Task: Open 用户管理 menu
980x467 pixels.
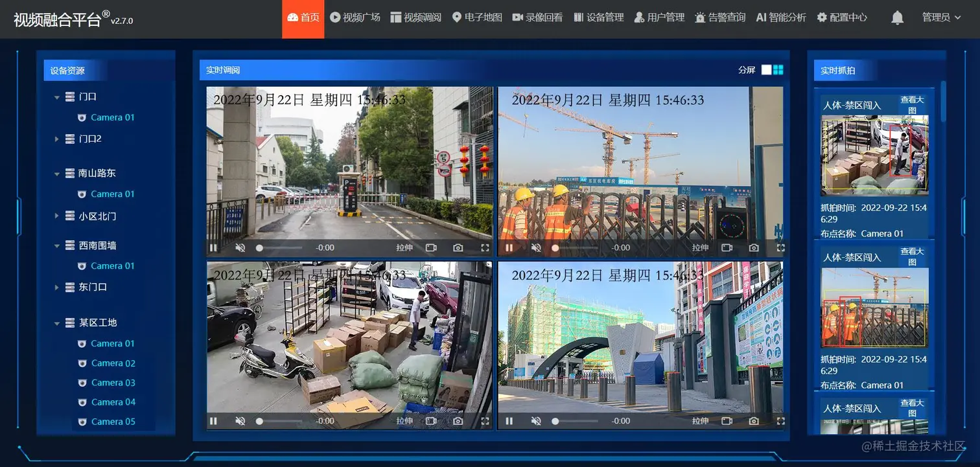Action: (x=659, y=17)
